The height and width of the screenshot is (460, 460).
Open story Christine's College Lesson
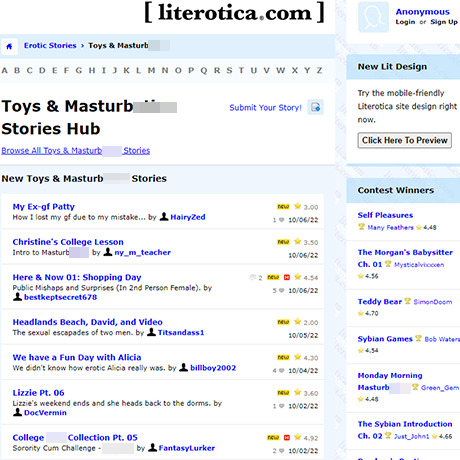pos(68,242)
